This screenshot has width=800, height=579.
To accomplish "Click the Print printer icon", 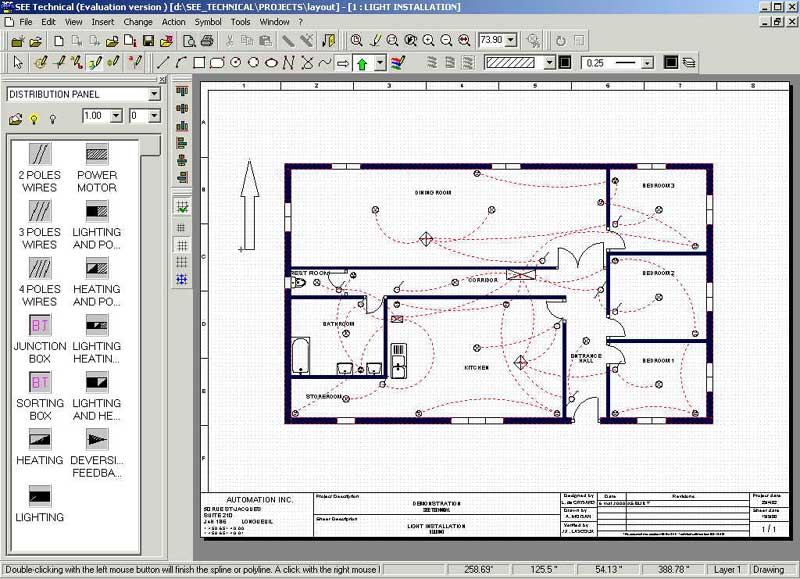I will point(207,41).
